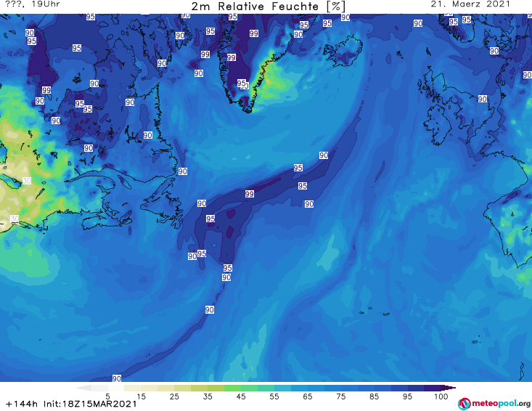Click the colorbar label '85'
532x411 pixels.
pos(374,396)
